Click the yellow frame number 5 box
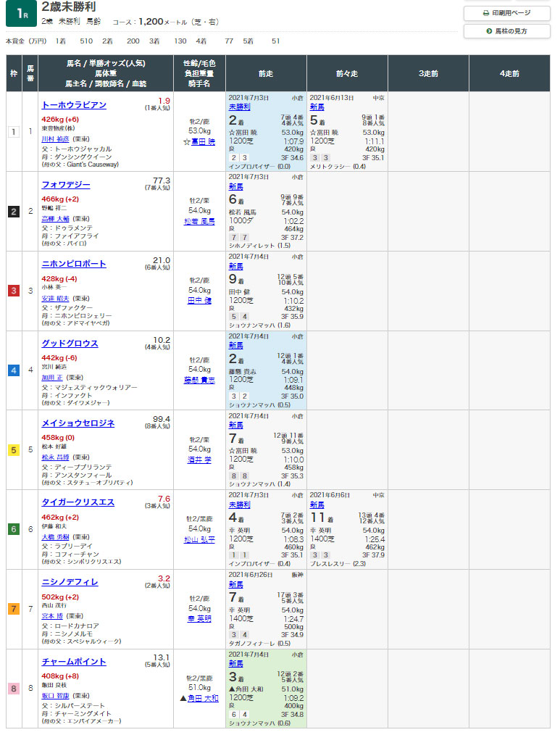This screenshot has height=735, width=560. [x=14, y=450]
